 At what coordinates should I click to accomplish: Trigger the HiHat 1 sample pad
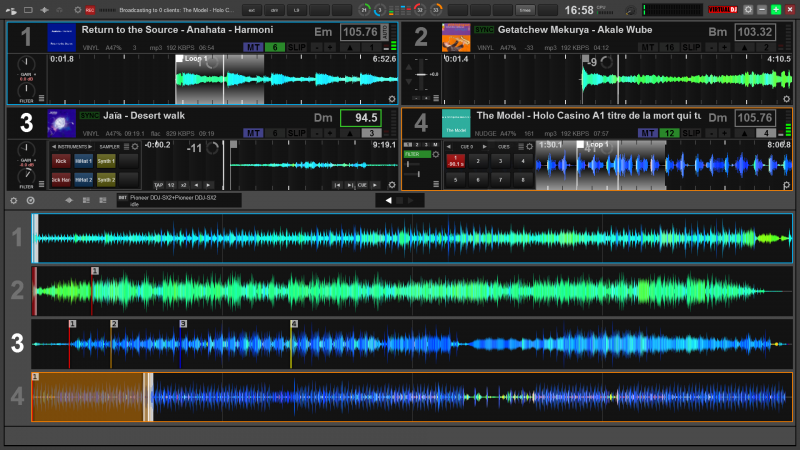[83, 161]
